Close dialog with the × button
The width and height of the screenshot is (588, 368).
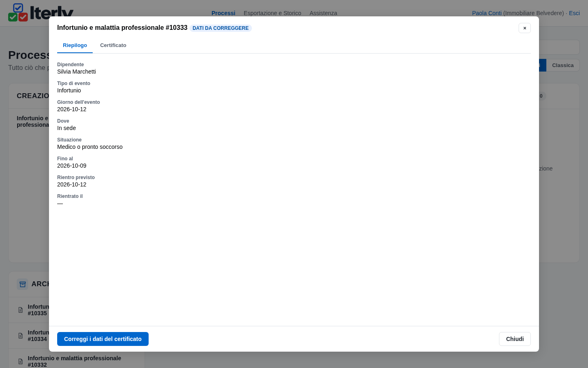point(525,28)
